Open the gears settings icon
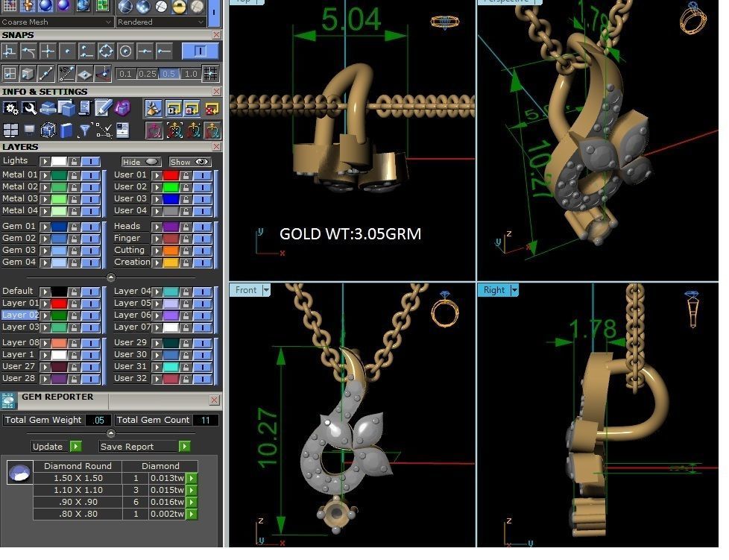The height and width of the screenshot is (560, 729). coord(10,108)
